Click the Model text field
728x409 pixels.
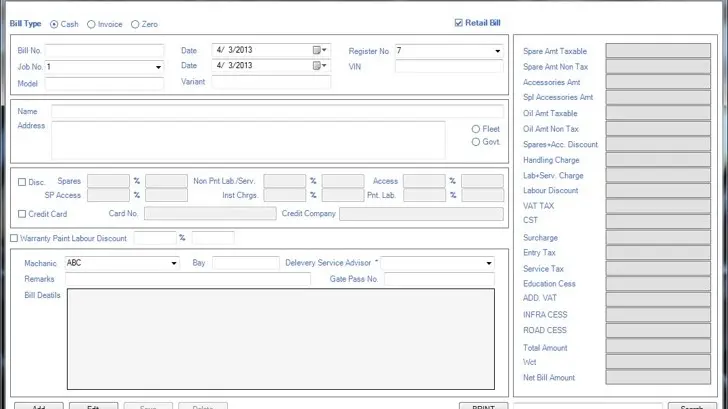[104, 84]
